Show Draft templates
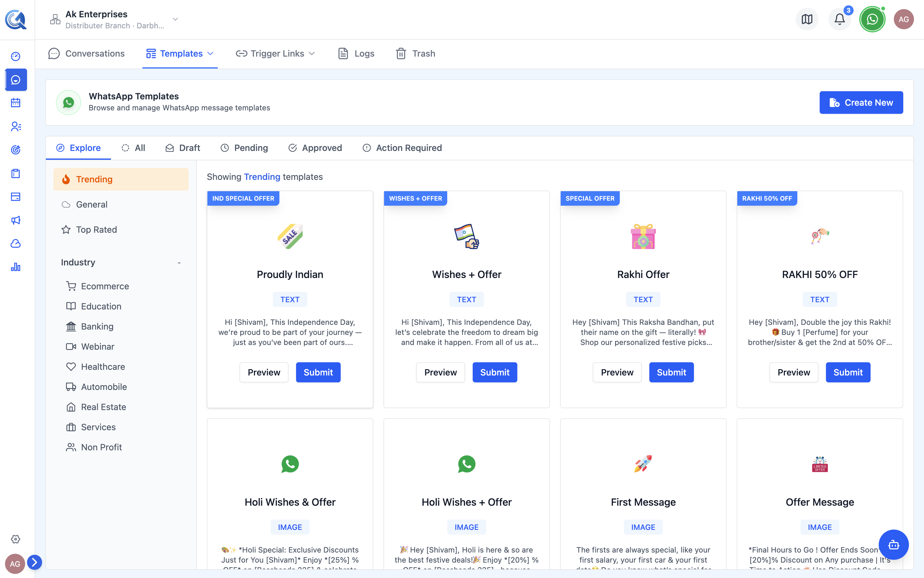 pyautogui.click(x=183, y=148)
